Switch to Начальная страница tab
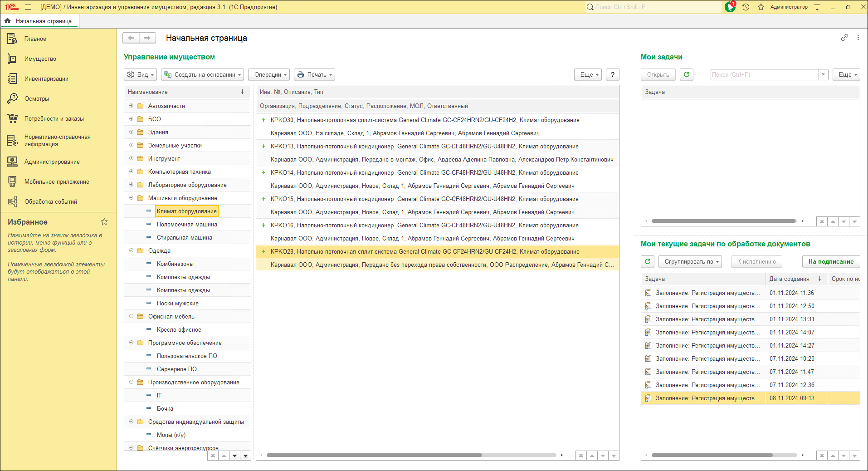868x471 pixels. 39,21
